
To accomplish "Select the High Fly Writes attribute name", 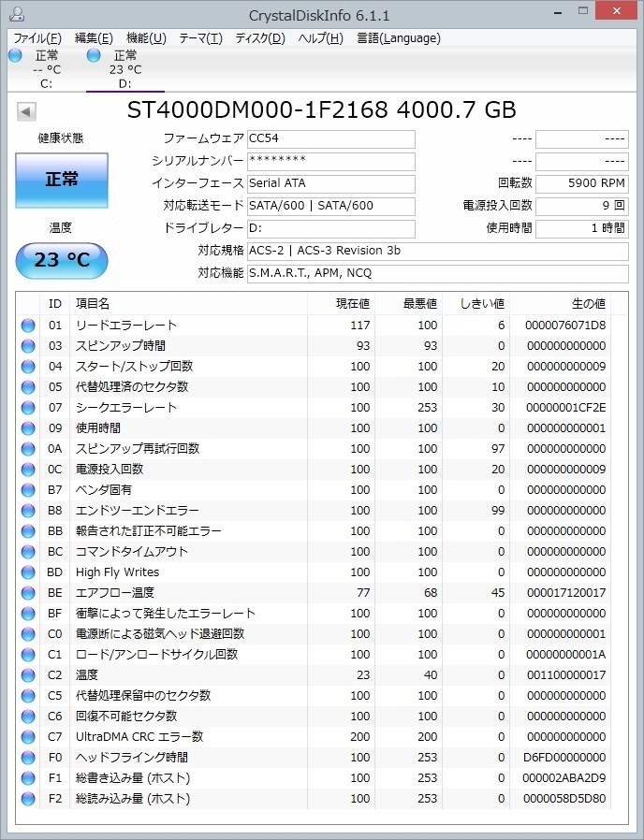I will coord(117,572).
